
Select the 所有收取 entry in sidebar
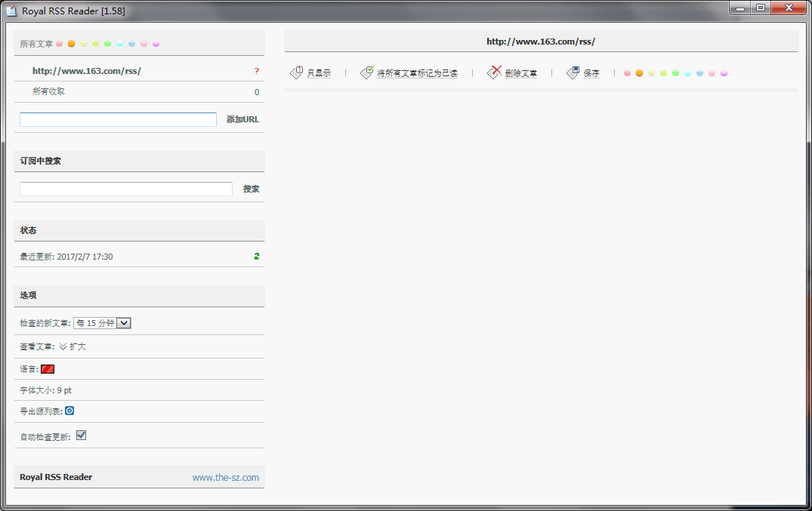click(48, 91)
